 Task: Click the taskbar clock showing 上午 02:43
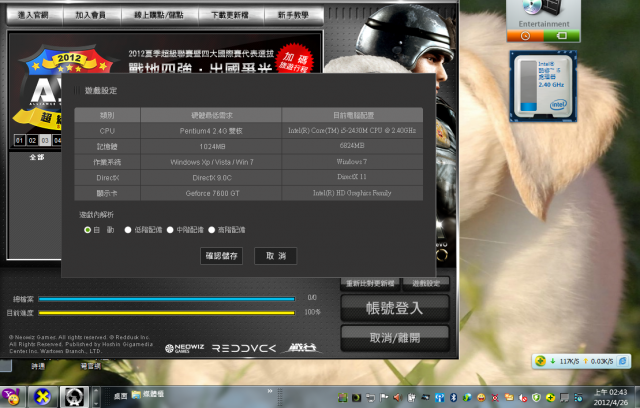[611, 397]
